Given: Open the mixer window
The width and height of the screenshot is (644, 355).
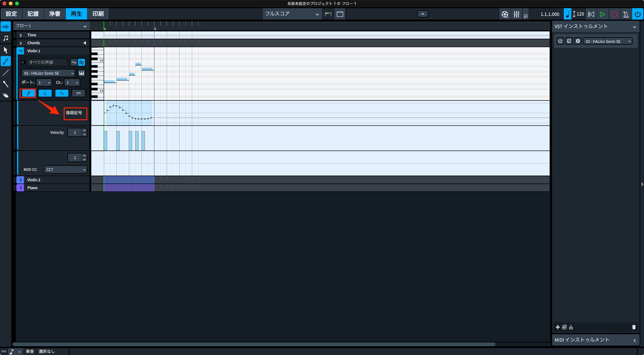Looking at the screenshot, I should (x=517, y=14).
